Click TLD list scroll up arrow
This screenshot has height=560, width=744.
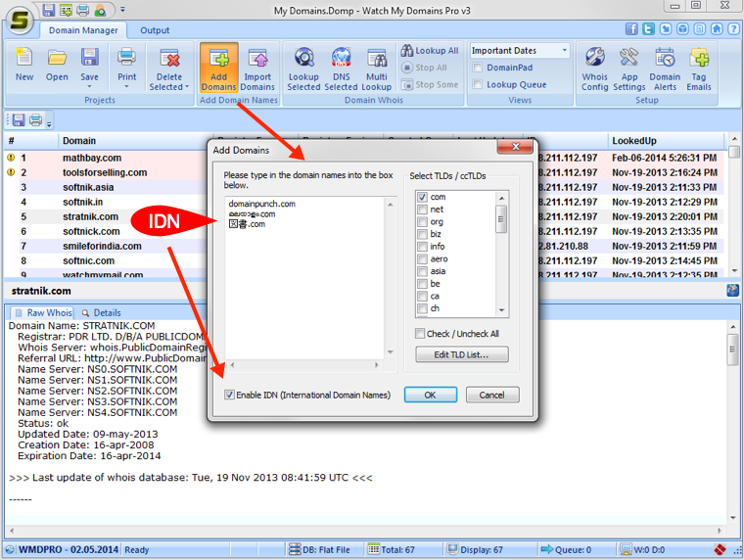coord(501,198)
